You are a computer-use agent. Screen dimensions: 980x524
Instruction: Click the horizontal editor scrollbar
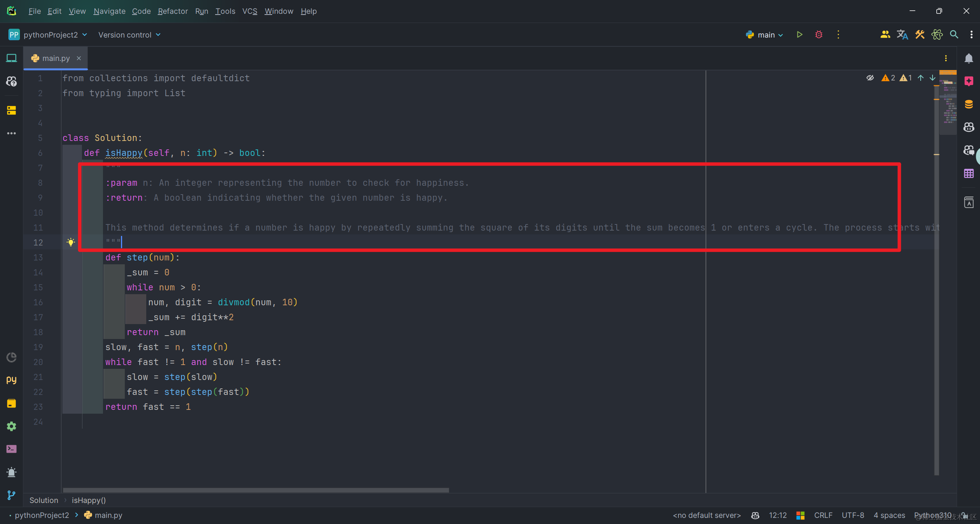pyautogui.click(x=256, y=490)
